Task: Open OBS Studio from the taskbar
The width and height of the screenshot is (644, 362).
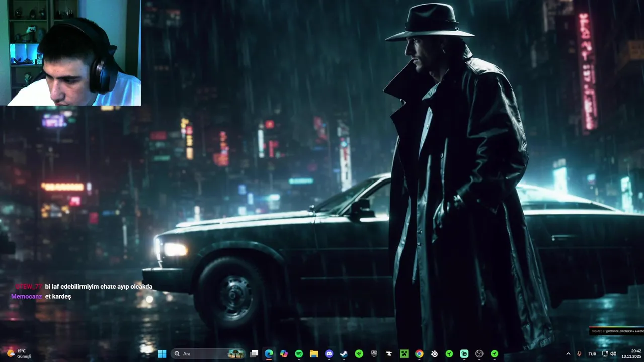Action: click(479, 354)
